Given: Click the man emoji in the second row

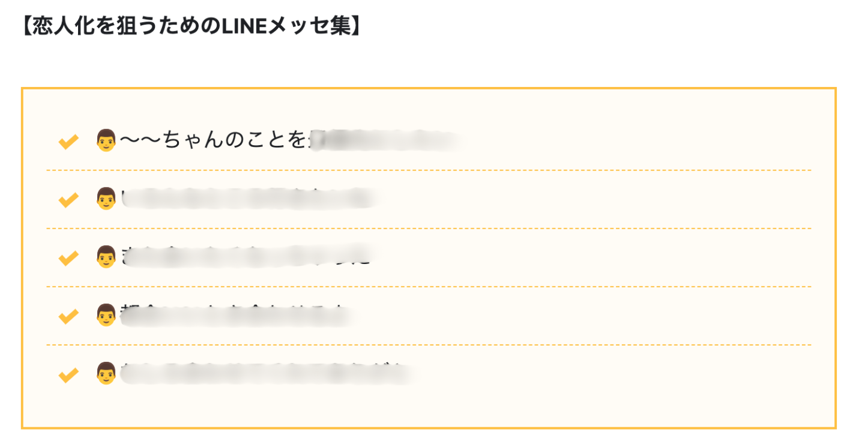Looking at the screenshot, I should click(106, 199).
